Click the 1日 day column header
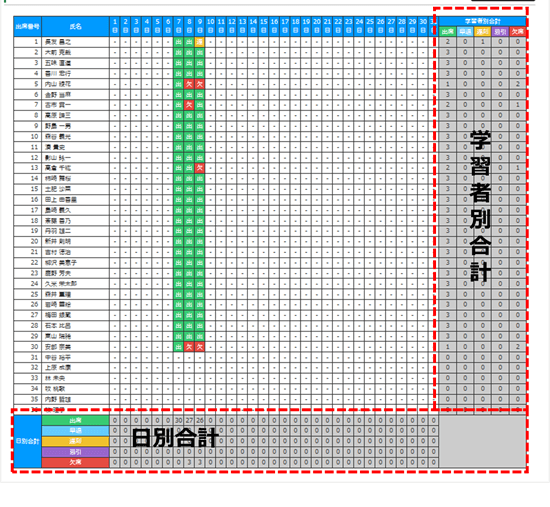 (115, 26)
